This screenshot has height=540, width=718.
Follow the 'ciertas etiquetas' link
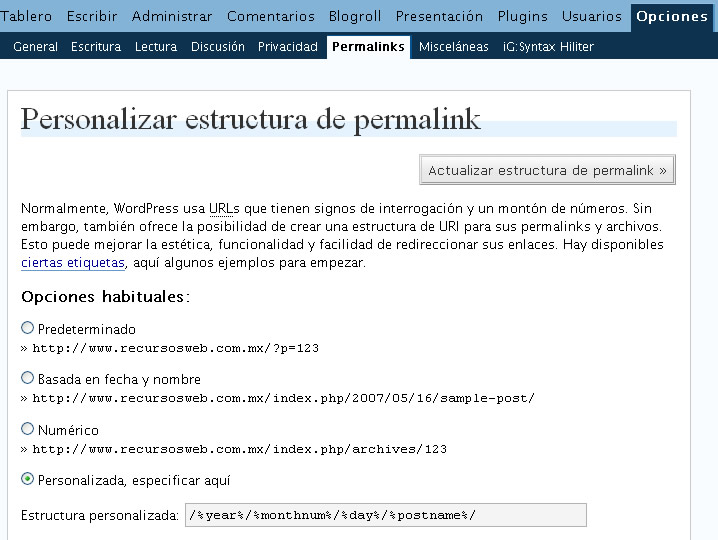pyautogui.click(x=73, y=262)
